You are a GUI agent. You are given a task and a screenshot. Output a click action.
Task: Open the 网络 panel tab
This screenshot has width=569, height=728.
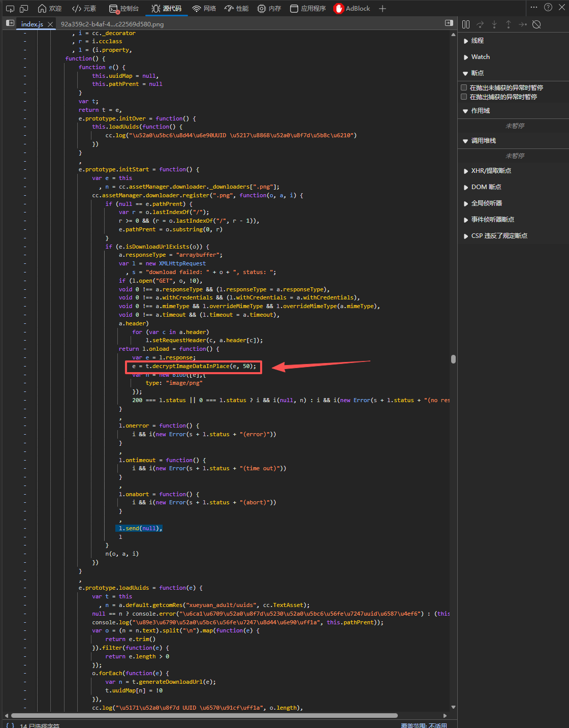[x=204, y=9]
